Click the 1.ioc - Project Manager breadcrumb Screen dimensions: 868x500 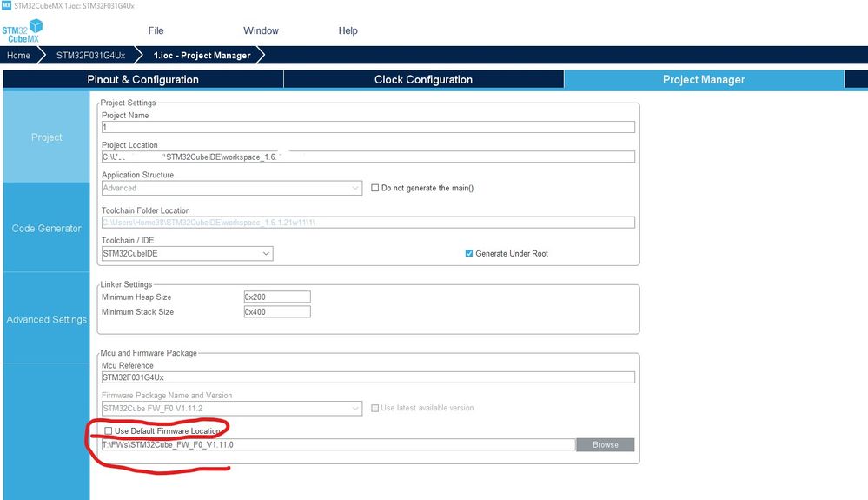[x=202, y=56]
